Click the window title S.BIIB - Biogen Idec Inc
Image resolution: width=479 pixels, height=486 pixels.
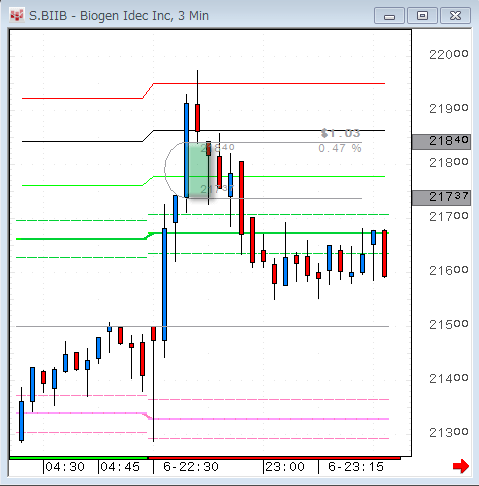tap(119, 16)
